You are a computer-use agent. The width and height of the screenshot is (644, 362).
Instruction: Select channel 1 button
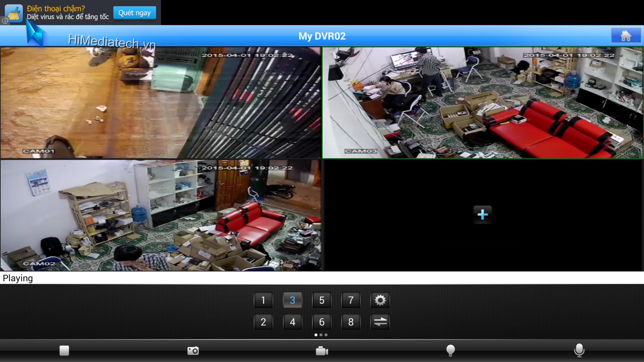pyautogui.click(x=263, y=300)
